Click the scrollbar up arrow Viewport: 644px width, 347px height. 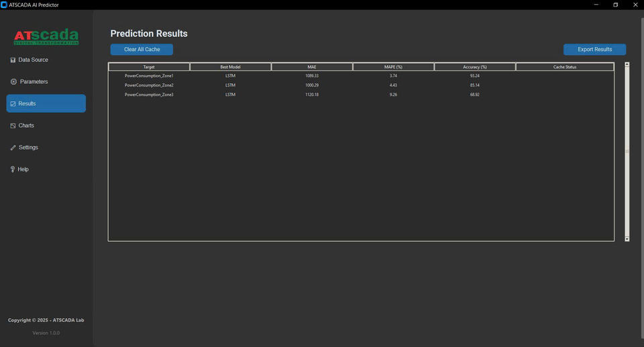(x=627, y=64)
